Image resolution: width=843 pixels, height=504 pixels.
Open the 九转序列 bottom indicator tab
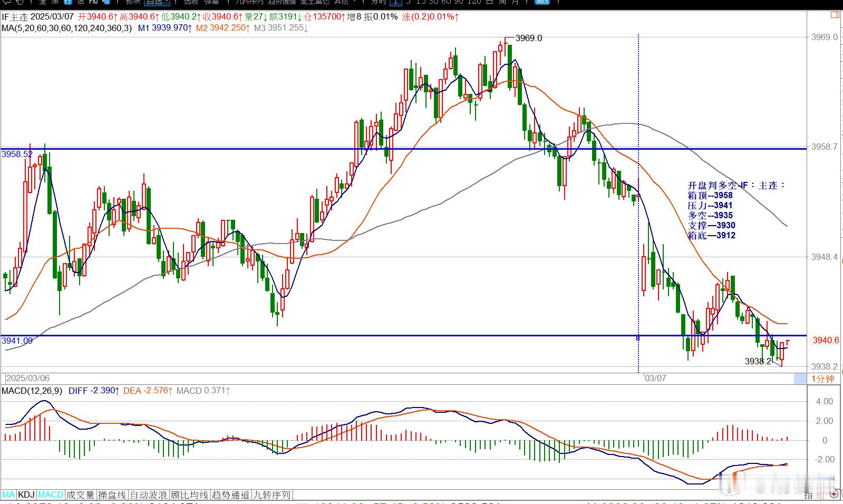coord(272,495)
